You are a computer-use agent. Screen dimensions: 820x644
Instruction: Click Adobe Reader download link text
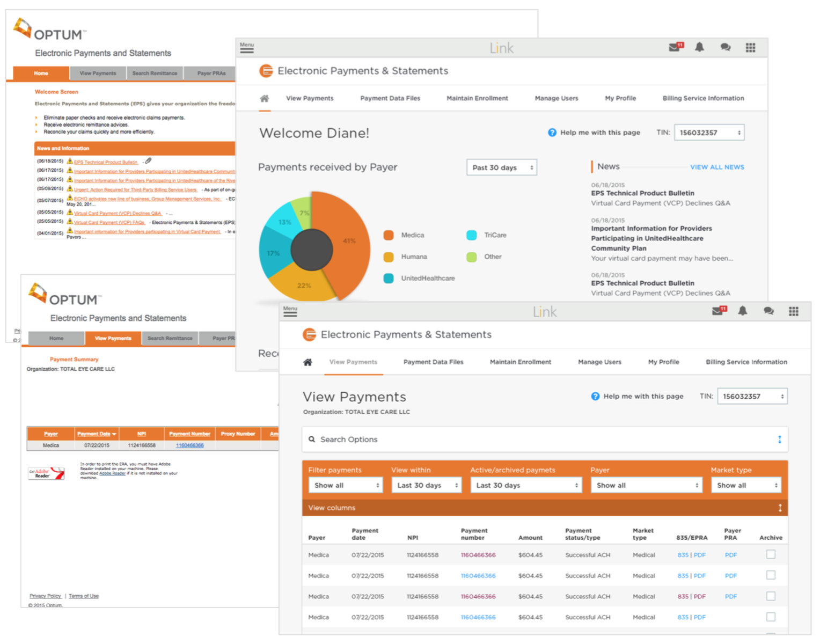click(112, 473)
